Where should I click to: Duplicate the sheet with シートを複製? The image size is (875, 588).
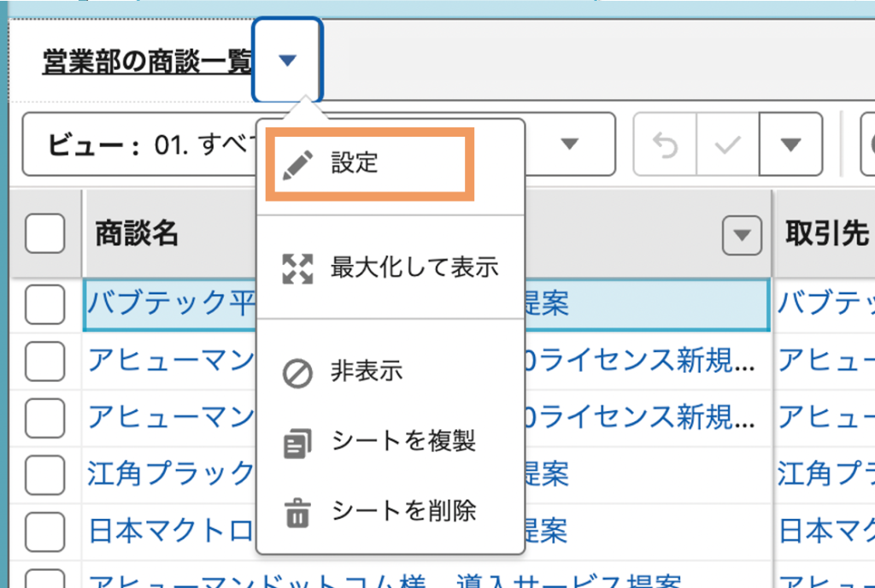402,442
